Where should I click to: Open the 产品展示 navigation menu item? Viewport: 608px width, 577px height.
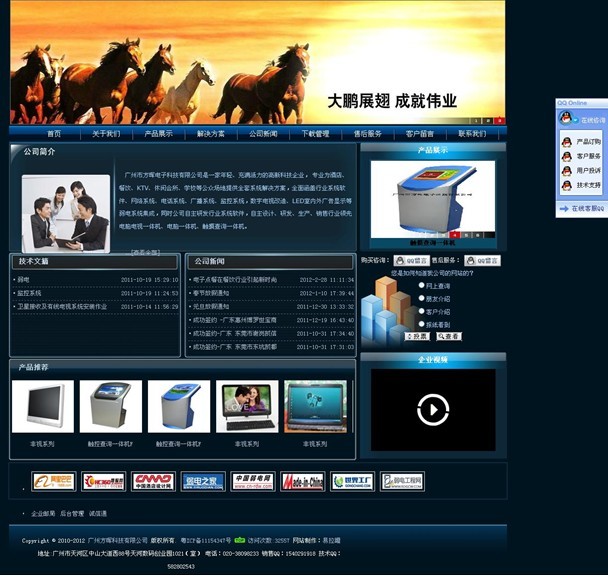point(158,133)
